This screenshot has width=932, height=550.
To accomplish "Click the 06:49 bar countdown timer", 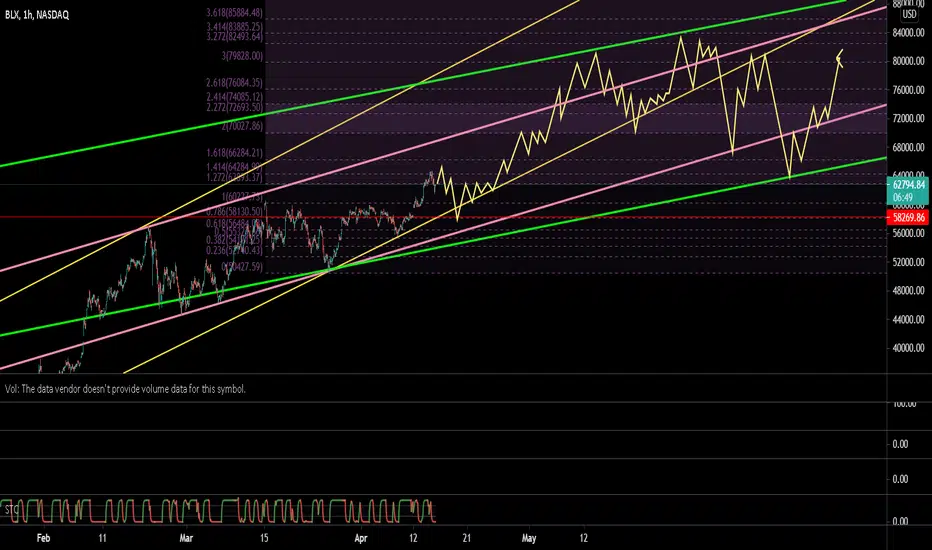I will 902,197.
